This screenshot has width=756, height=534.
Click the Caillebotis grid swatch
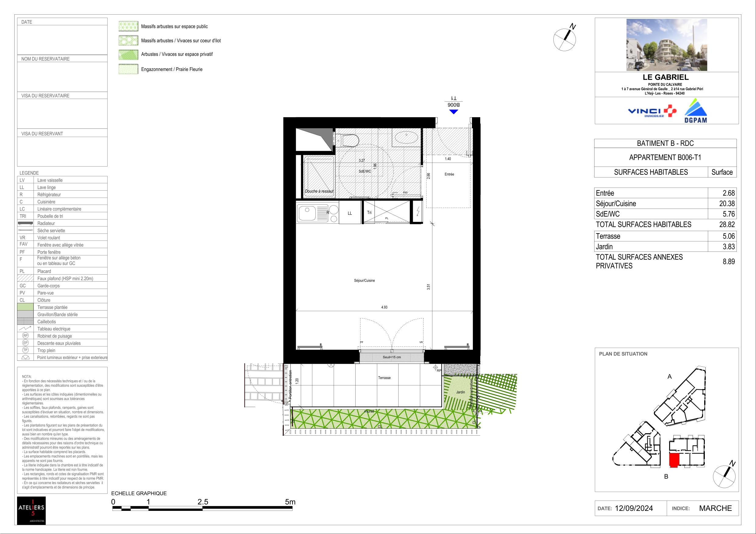[x=25, y=321]
